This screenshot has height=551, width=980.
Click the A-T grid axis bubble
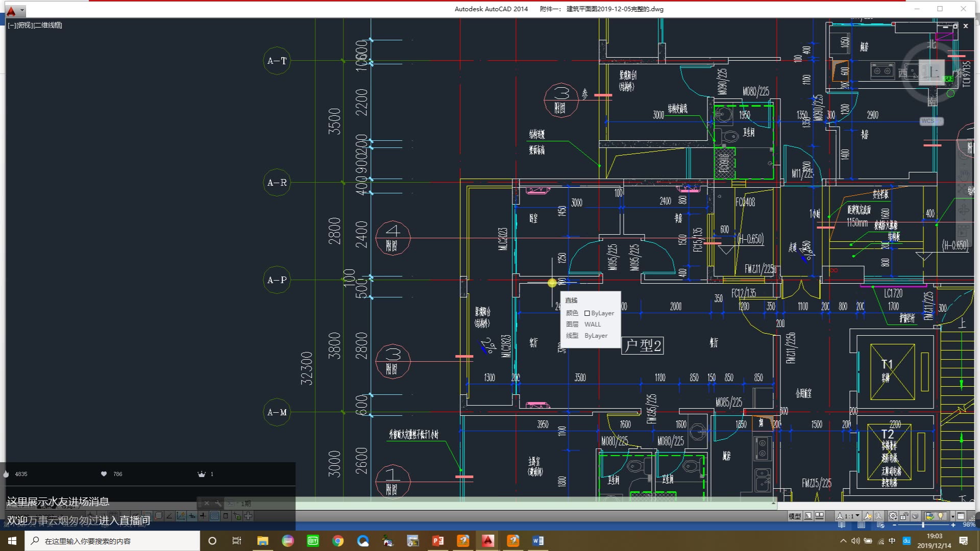tap(277, 61)
